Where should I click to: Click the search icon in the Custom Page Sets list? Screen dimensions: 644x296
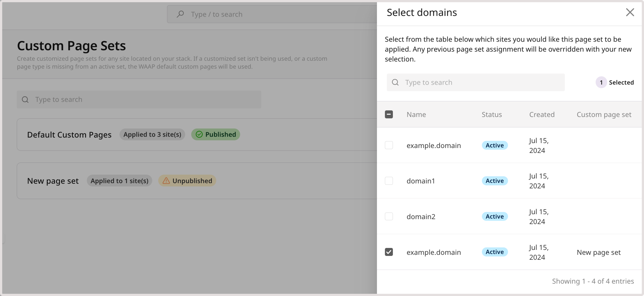click(25, 99)
